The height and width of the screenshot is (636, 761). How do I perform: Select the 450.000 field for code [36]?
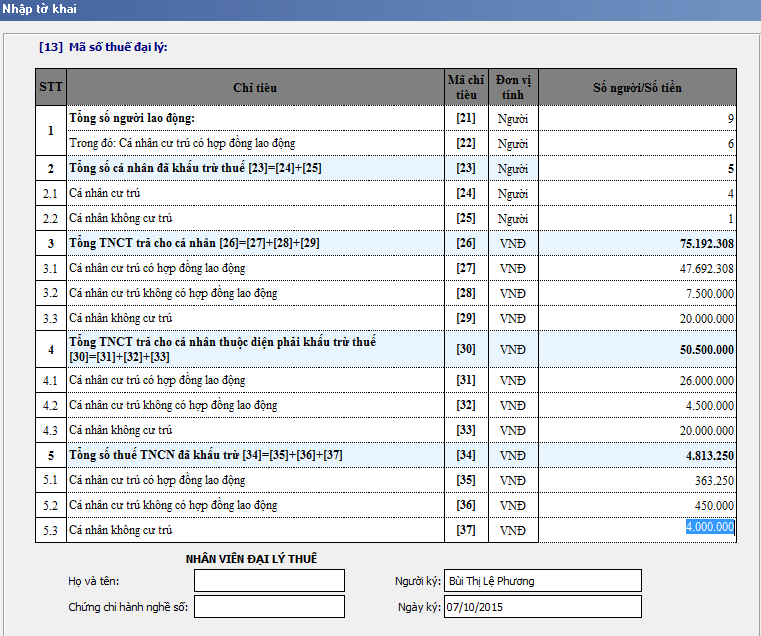pyautogui.click(x=637, y=505)
